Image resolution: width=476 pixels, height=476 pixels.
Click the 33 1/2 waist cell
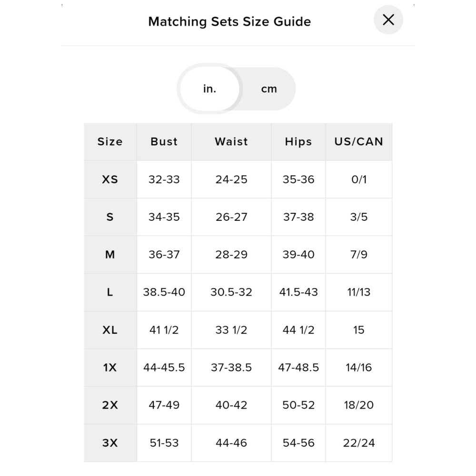[x=231, y=330]
